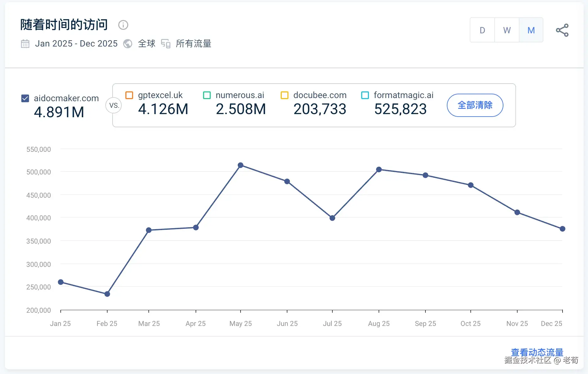Screen dimensions: 588x374
Task: Click the Dec 25 x-axis label
Action: tap(552, 324)
